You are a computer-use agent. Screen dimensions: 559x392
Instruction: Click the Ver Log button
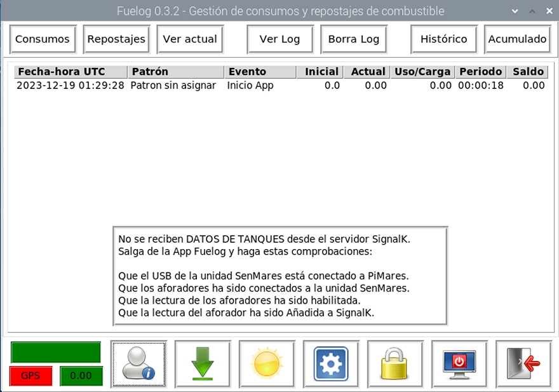click(279, 39)
